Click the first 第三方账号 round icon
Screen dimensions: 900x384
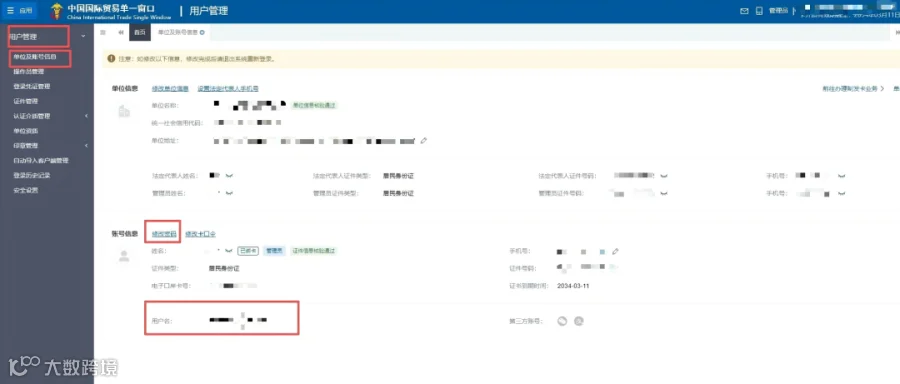(x=562, y=321)
